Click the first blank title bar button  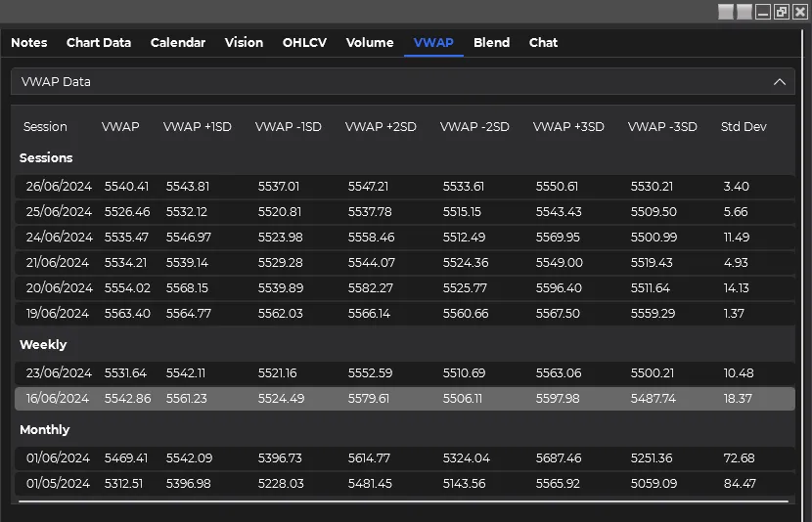click(726, 12)
